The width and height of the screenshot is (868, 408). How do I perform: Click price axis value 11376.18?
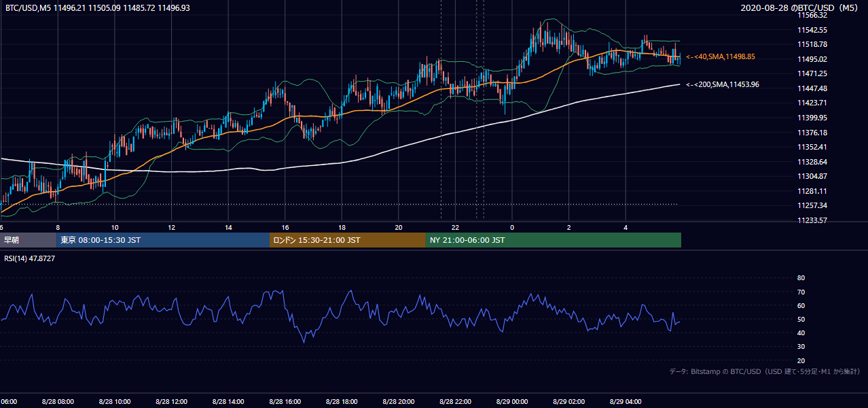[x=812, y=133]
